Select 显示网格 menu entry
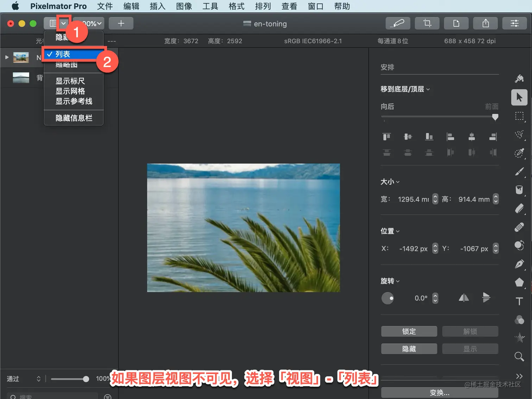The height and width of the screenshot is (399, 532). click(x=74, y=91)
